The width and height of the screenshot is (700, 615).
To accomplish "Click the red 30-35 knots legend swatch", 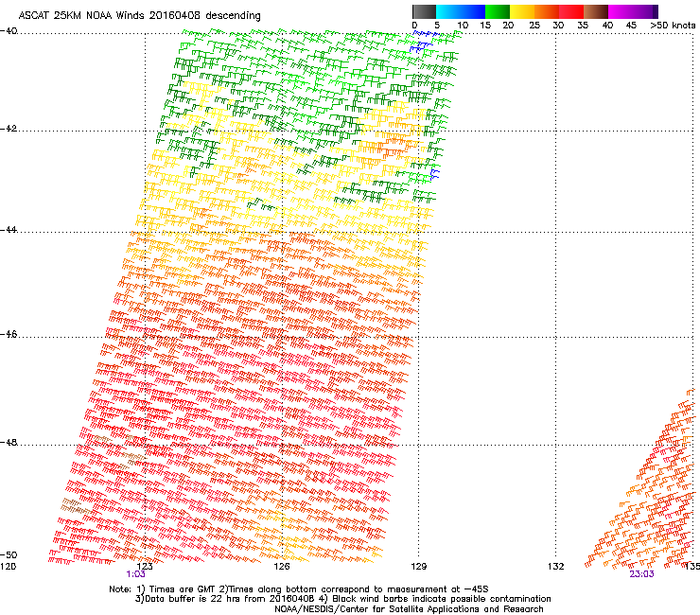I will [x=571, y=11].
